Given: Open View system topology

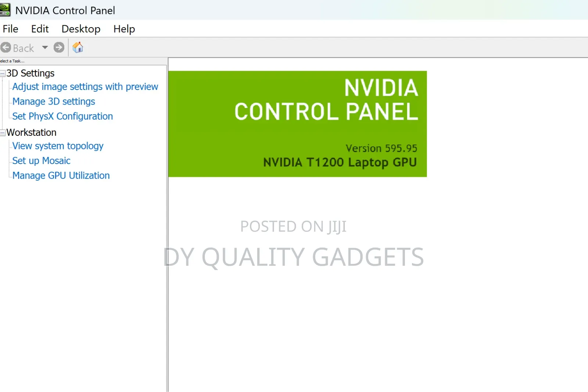Looking at the screenshot, I should point(58,146).
